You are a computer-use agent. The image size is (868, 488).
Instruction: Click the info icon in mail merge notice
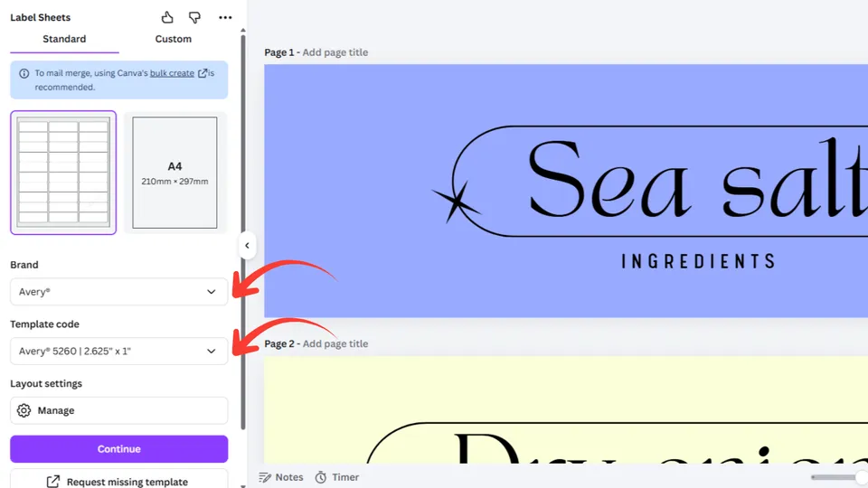tap(24, 73)
